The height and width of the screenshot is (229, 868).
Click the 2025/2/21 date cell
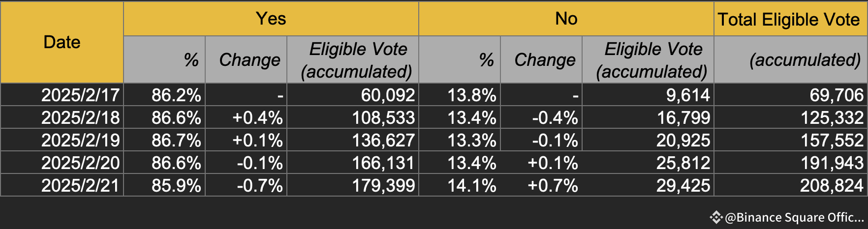pos(80,185)
